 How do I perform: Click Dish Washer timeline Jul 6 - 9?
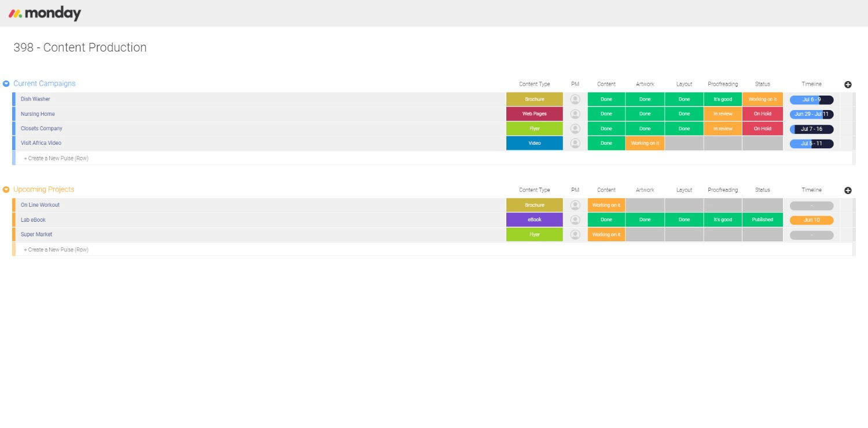(811, 100)
